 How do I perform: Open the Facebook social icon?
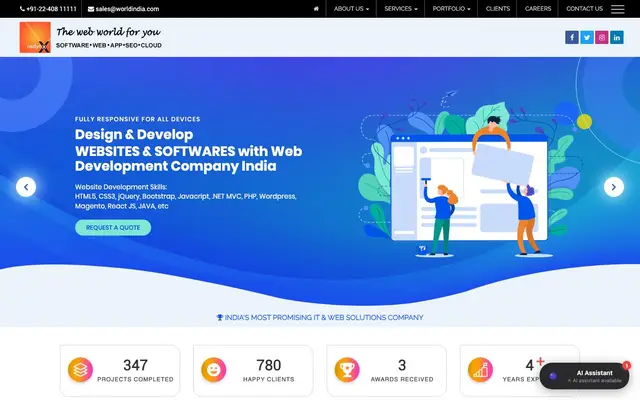pos(572,38)
